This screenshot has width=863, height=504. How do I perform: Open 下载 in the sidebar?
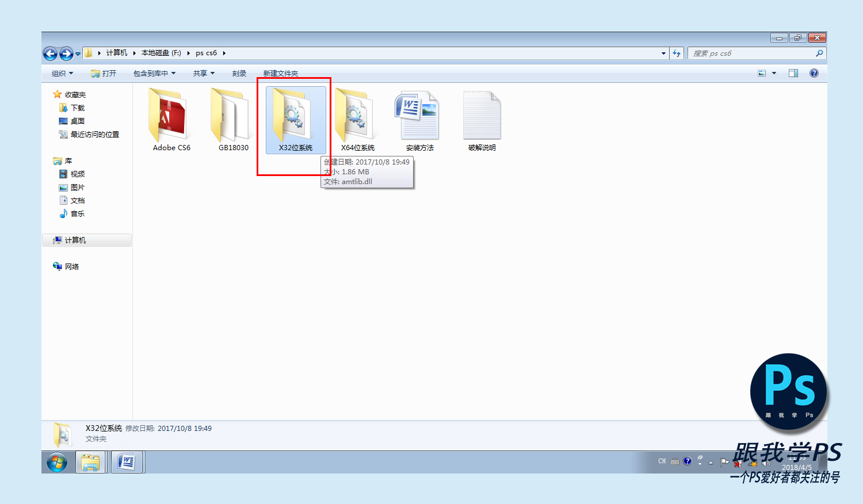click(x=72, y=108)
